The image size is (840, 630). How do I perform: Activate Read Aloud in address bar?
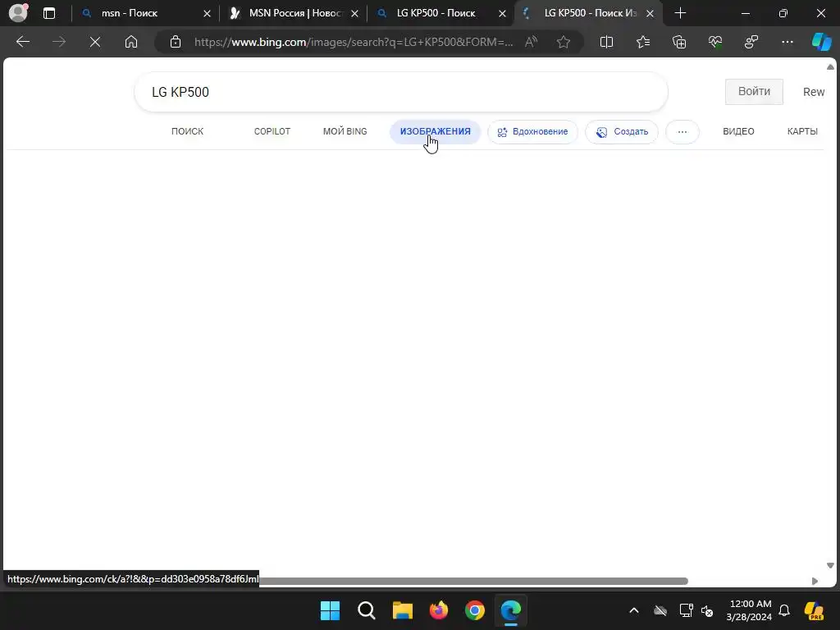click(x=531, y=42)
